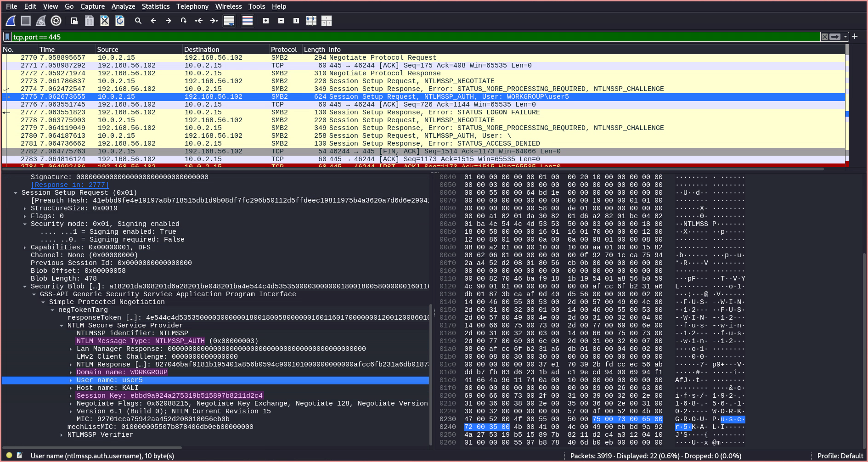This screenshot has width=868, height=462.
Task: Sort by the Destination column header
Action: 225,49
